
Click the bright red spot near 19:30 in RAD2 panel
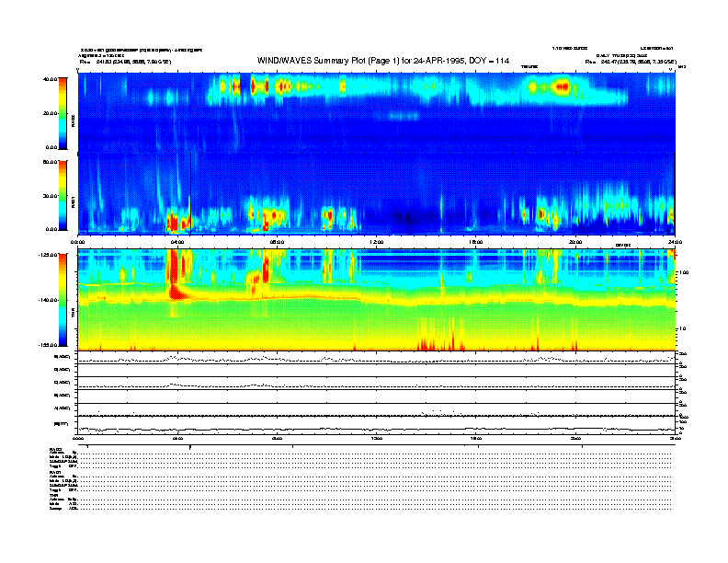563,86
